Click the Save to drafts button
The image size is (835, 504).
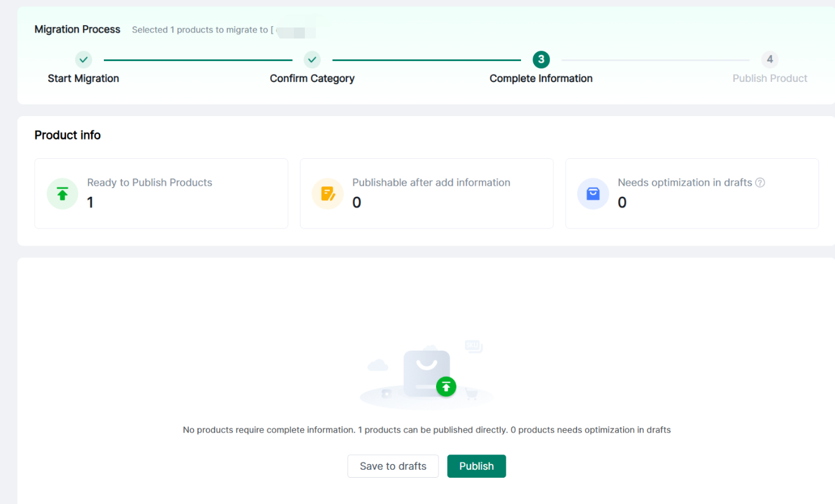393,466
